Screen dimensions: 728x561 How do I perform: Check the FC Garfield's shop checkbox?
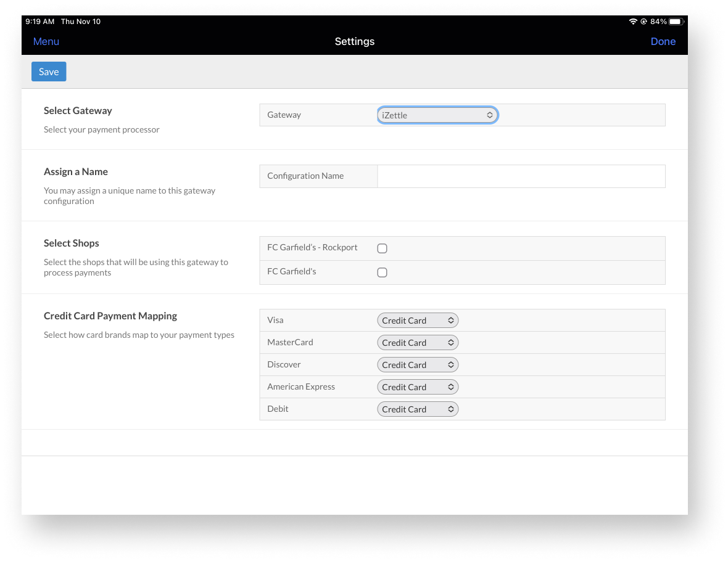382,272
